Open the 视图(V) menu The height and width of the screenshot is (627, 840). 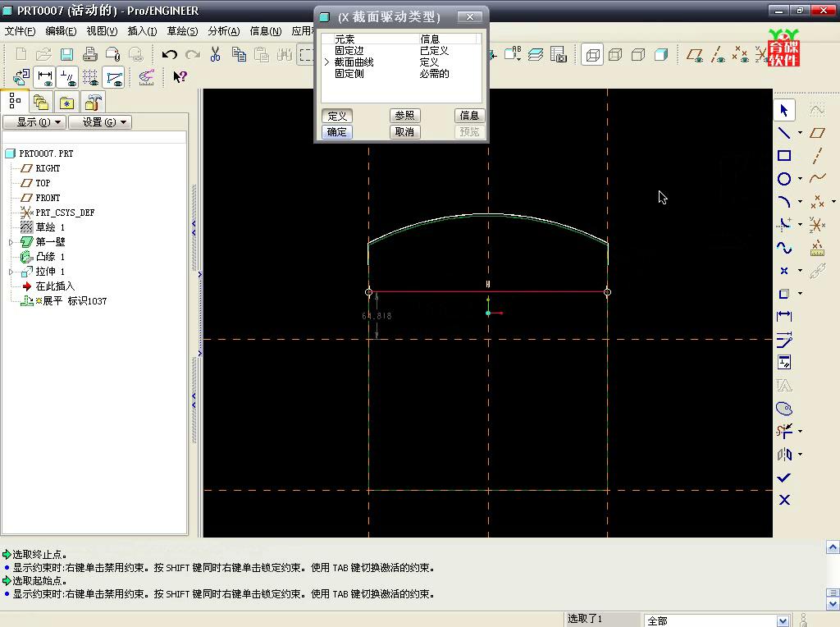coord(102,31)
